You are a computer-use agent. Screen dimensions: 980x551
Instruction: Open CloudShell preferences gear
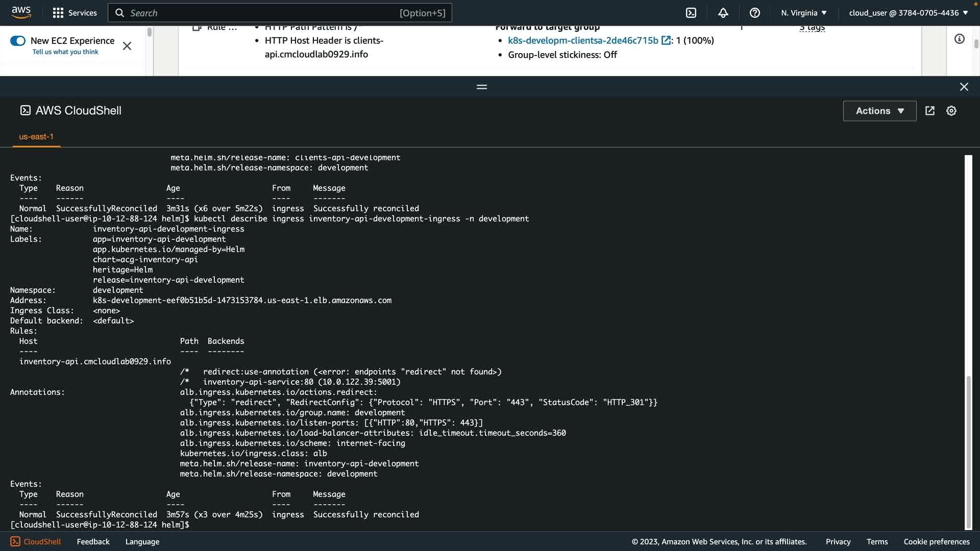pyautogui.click(x=951, y=111)
